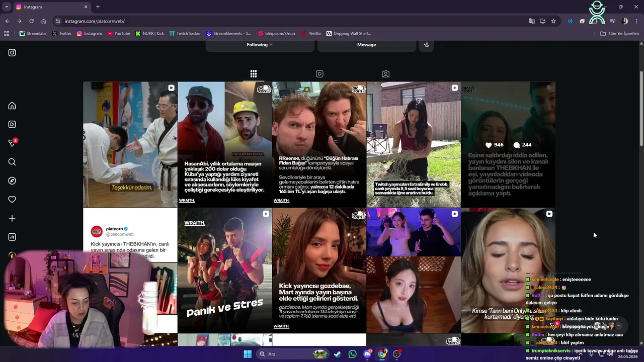Expand the Following dropdown

(260, 45)
